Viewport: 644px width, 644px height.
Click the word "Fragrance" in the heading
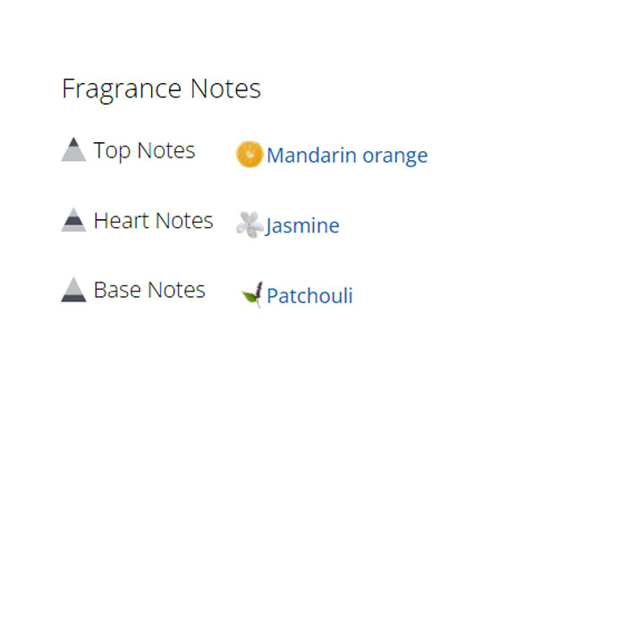coord(123,89)
